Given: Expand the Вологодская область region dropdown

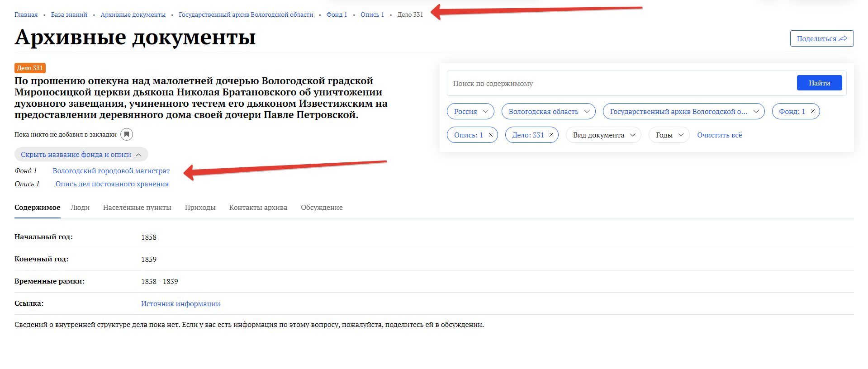Looking at the screenshot, I should (x=548, y=112).
